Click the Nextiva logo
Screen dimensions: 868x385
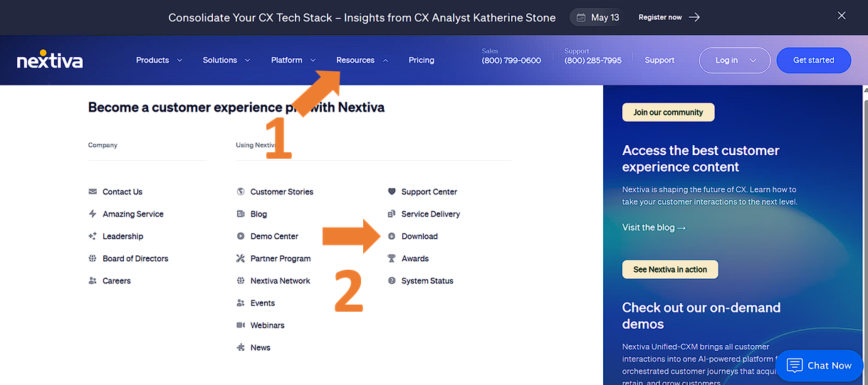[50, 60]
